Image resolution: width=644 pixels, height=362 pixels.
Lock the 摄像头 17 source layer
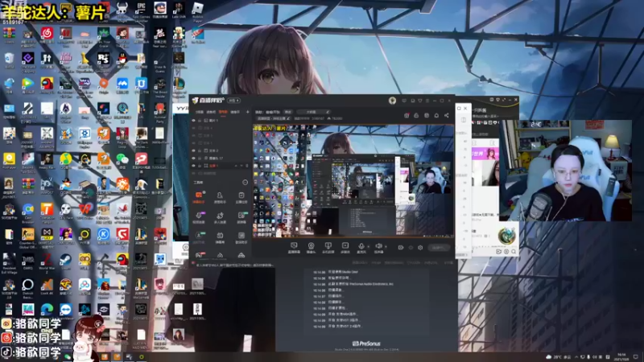click(200, 158)
